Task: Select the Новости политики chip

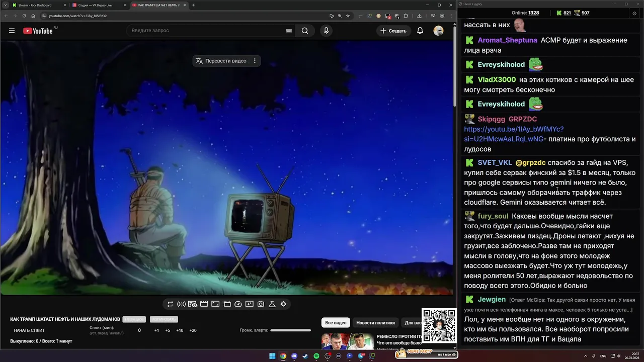Action: [375, 323]
